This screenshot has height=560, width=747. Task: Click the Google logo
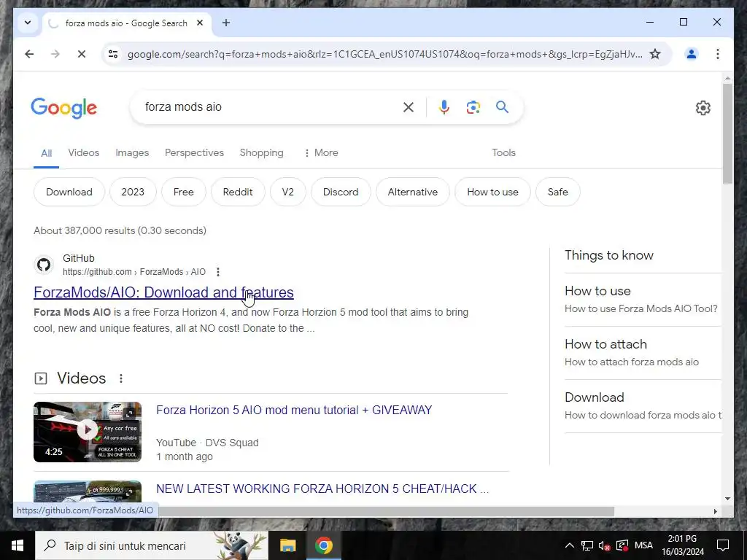[x=64, y=108]
